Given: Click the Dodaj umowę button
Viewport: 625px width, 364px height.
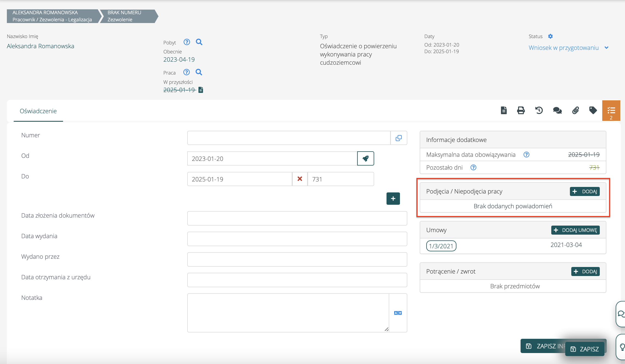Looking at the screenshot, I should [575, 230].
